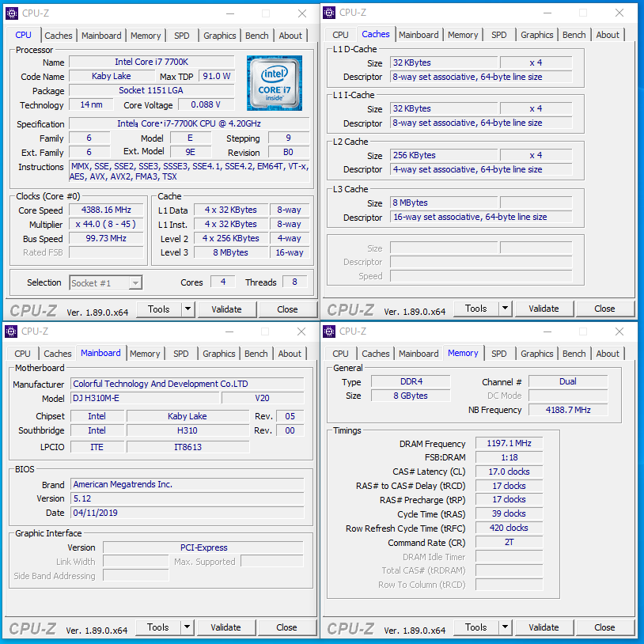Click CAS# Latency value 17.0 clocks

click(x=509, y=472)
